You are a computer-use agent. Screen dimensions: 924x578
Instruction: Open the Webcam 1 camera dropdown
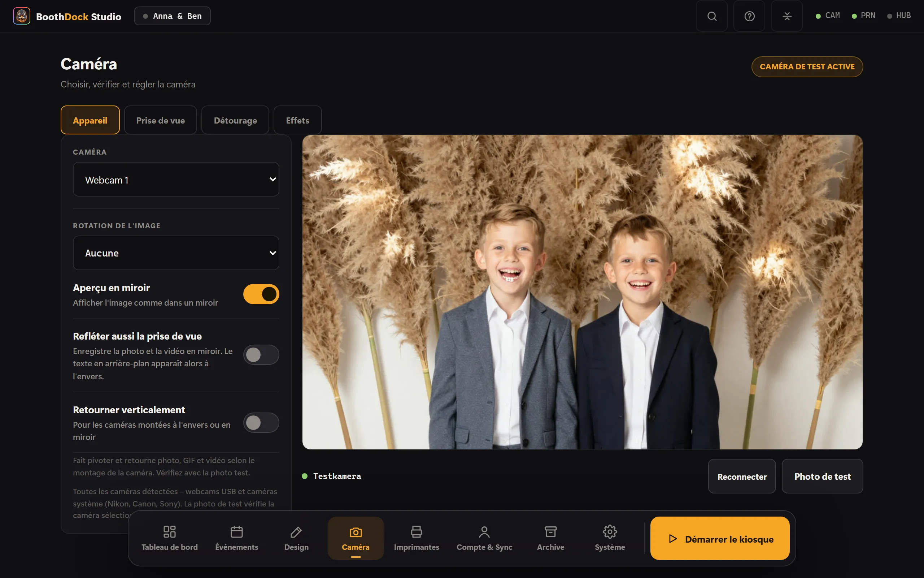[x=176, y=179]
